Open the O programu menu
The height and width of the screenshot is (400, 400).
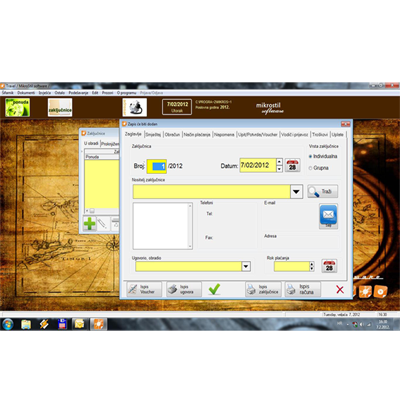click(127, 93)
